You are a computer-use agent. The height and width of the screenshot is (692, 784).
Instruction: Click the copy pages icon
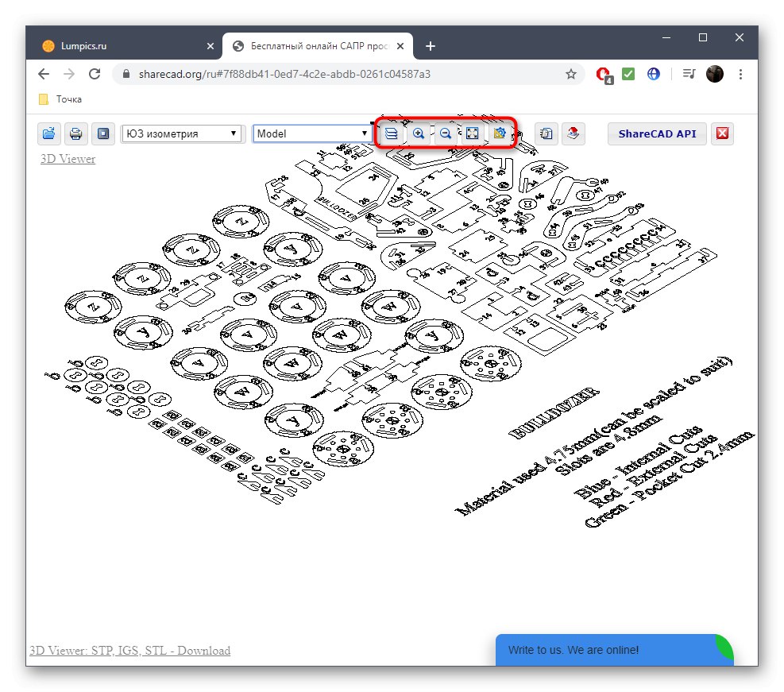click(546, 133)
